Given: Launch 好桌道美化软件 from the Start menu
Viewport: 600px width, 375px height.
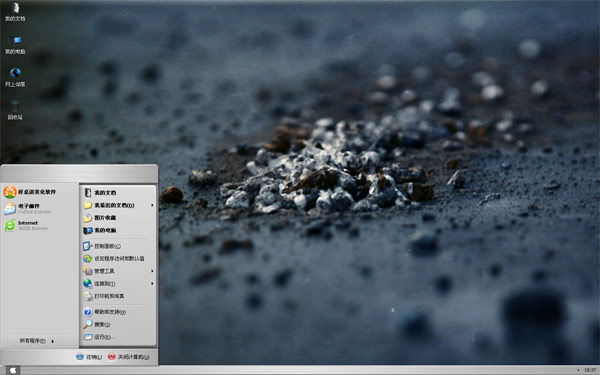Looking at the screenshot, I should coord(30,192).
